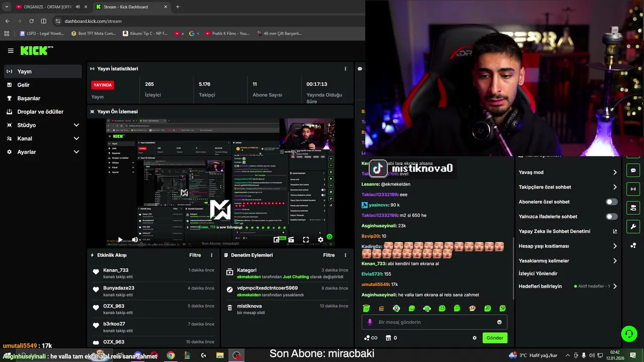The image size is (644, 362).
Task: Click the trash icon beside mistiknova
Action: pos(229,308)
